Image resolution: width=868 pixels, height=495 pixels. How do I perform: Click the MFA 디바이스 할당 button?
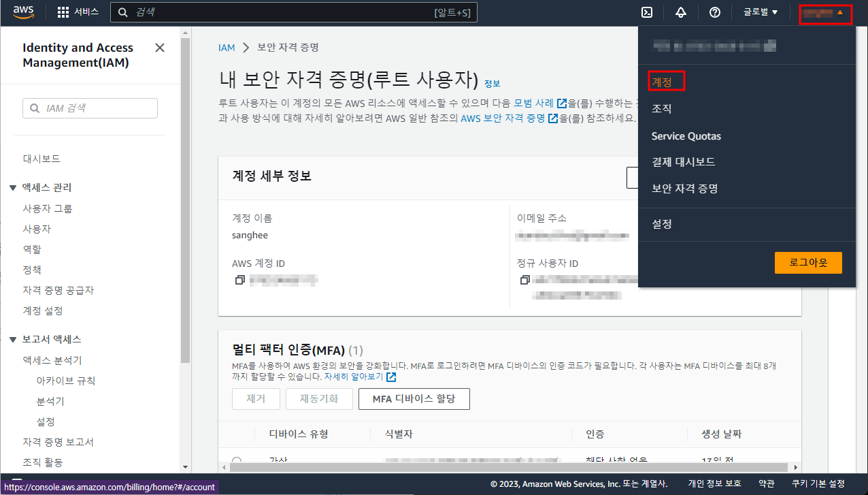[x=414, y=399]
